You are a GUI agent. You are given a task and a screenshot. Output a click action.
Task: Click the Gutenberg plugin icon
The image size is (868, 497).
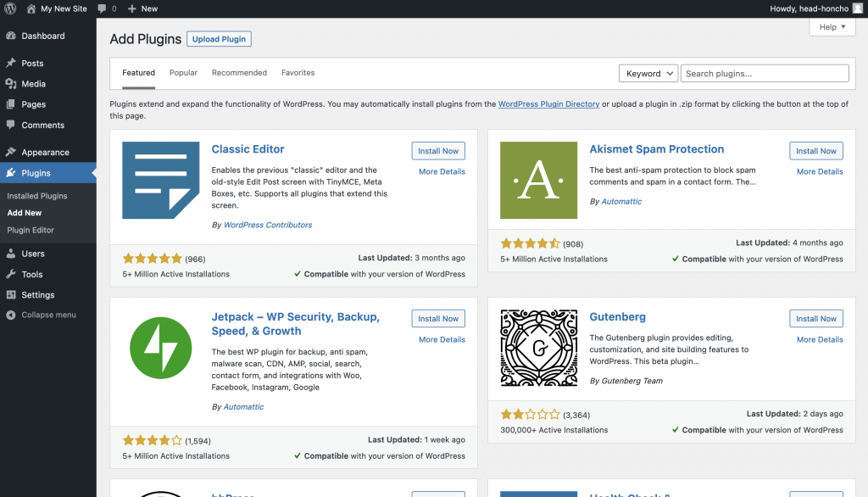click(538, 348)
